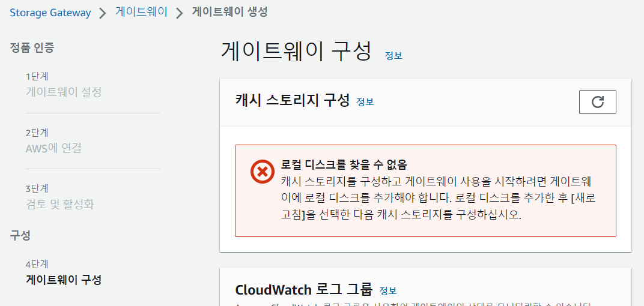Click the 캐시 스토리지 구성 panel heading

tap(293, 100)
